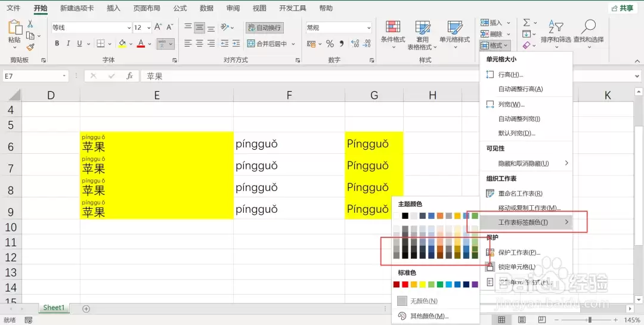The width and height of the screenshot is (644, 325).
Task: Switch to the 公式 ribbon tab
Action: (180, 8)
